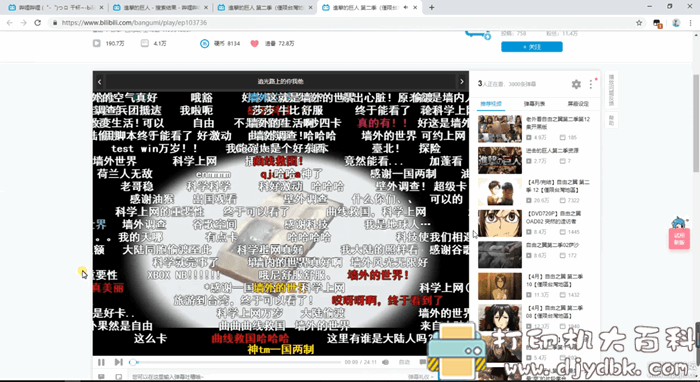Switch to the first bilibili 干杯 browser tab
Screen dimensions: 700x382
[x=56, y=8]
